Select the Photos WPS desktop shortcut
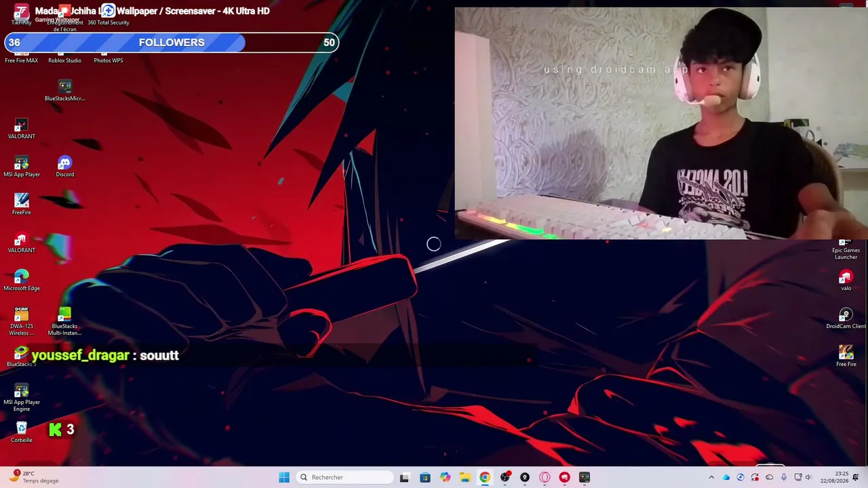 108,57
